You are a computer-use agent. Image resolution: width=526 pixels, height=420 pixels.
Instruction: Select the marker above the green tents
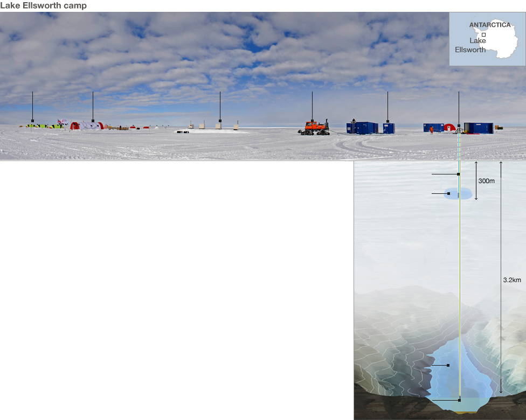pyautogui.click(x=32, y=121)
